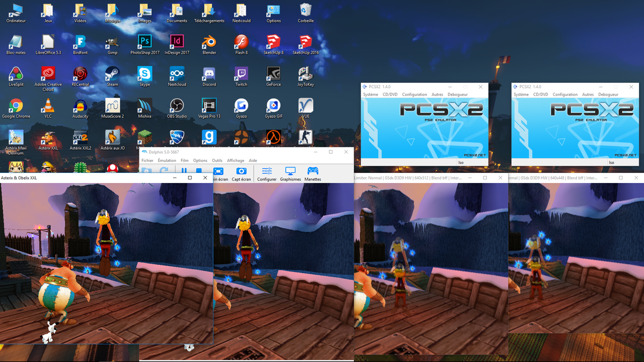Select Discord desktop shortcut
This screenshot has height=362, width=644.
[209, 76]
